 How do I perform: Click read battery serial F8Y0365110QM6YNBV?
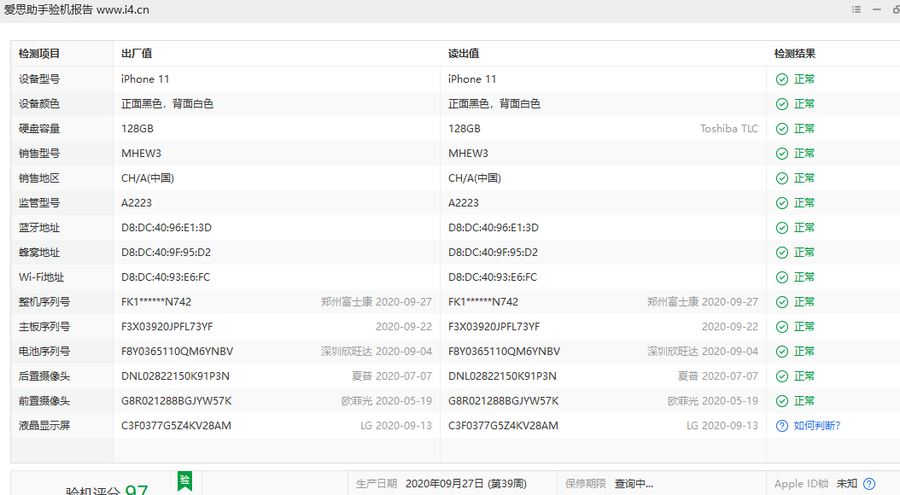pos(504,351)
